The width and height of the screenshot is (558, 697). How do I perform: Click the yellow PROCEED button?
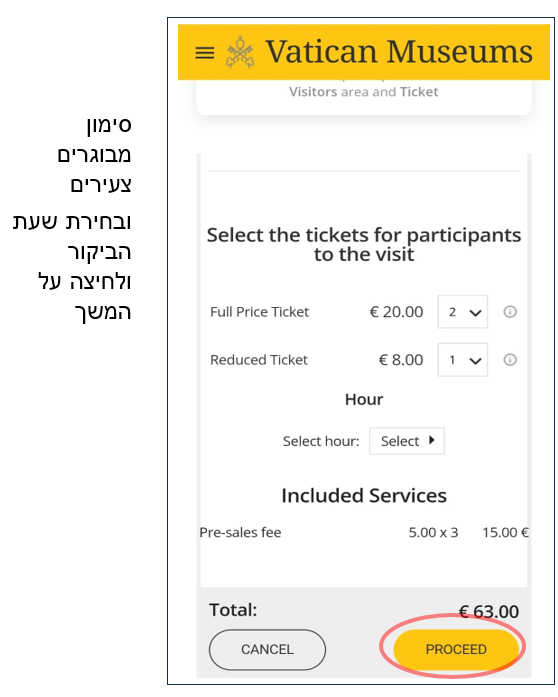click(456, 649)
